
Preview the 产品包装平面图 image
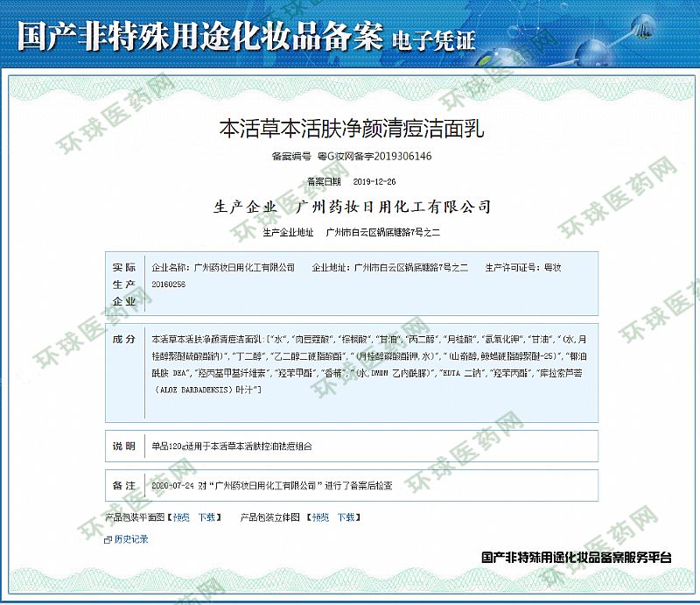click(x=180, y=517)
